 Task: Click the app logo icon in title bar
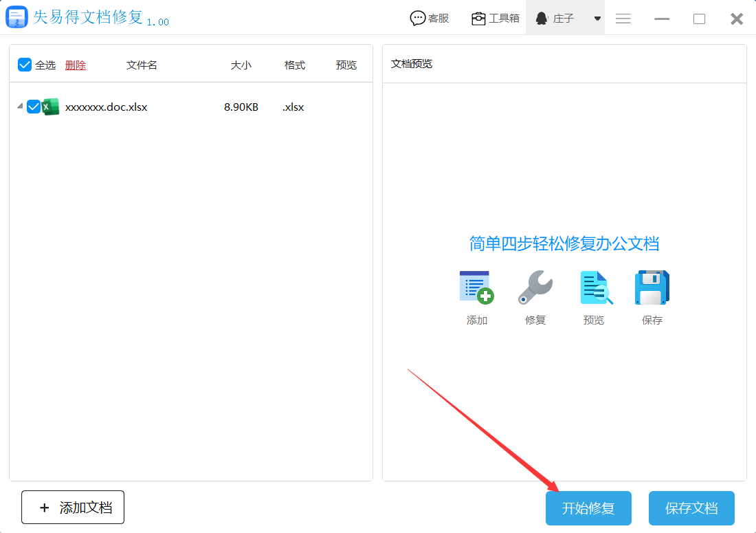tap(16, 17)
